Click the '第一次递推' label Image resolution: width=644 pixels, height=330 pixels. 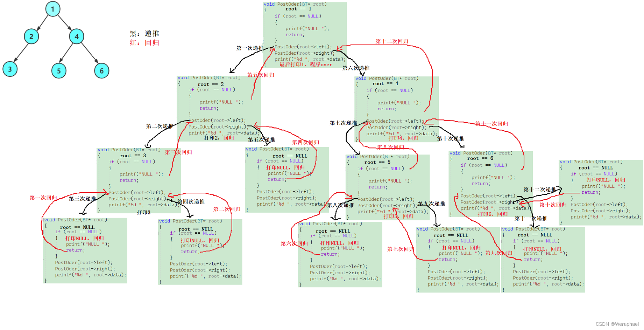[250, 48]
